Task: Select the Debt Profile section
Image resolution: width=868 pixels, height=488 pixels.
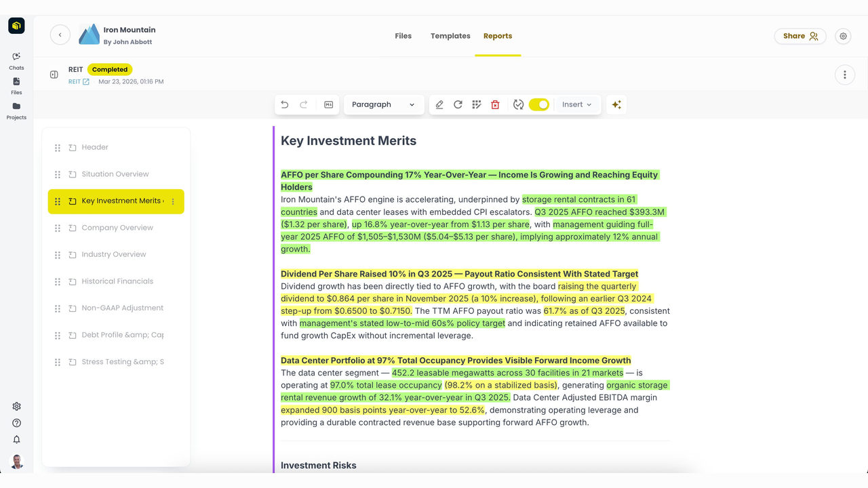Action: point(116,335)
